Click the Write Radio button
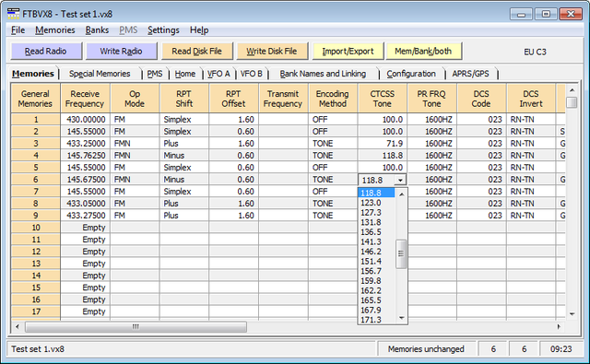590x364 pixels. [121, 51]
